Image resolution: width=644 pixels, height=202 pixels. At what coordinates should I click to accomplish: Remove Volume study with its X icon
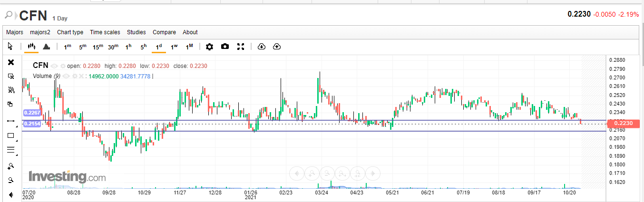tap(81, 76)
